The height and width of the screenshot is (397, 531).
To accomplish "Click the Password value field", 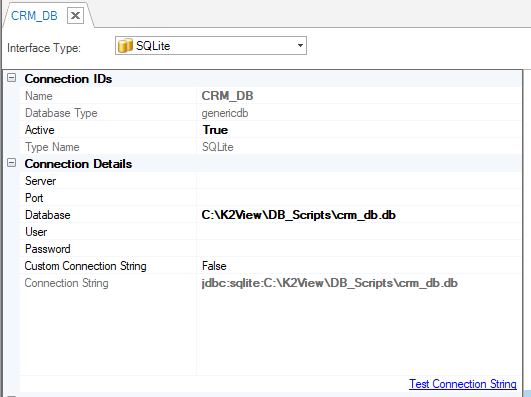I will (359, 249).
